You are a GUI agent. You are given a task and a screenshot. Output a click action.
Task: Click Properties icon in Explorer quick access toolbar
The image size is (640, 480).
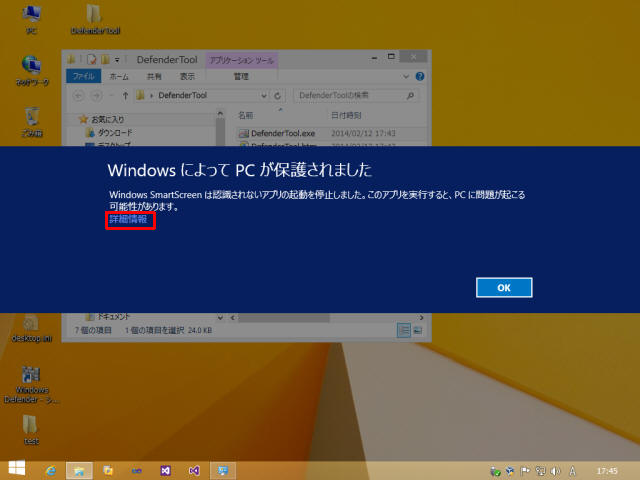click(92, 60)
